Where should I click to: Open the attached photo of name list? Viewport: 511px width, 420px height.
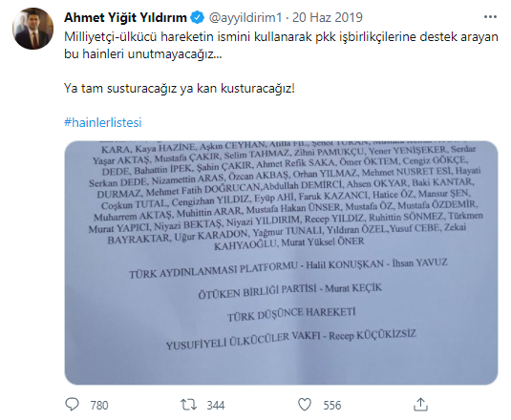tap(281, 262)
